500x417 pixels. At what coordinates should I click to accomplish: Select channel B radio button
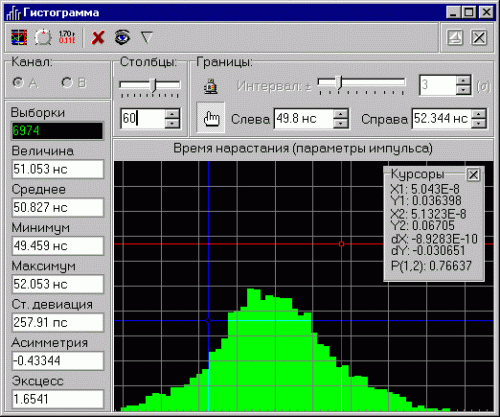[x=67, y=82]
